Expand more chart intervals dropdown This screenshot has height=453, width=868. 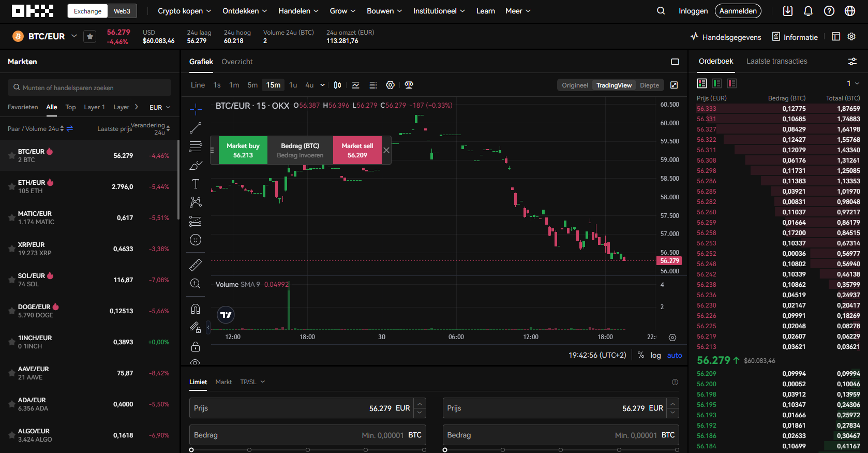point(323,85)
